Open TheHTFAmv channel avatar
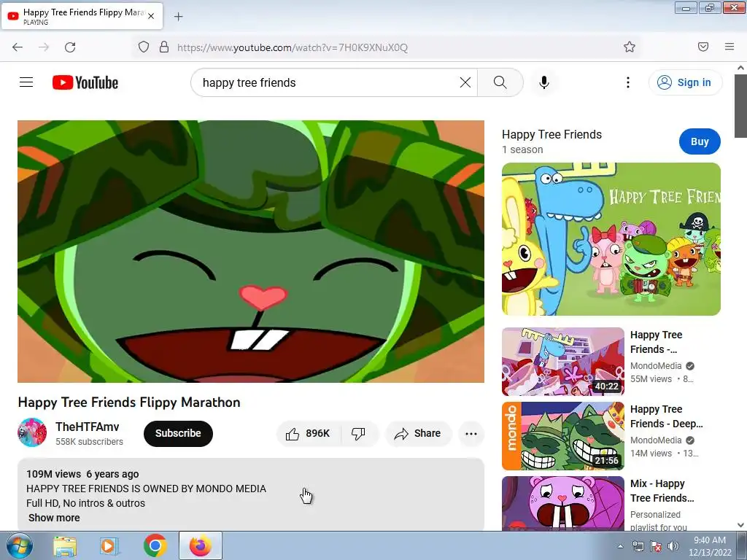Viewport: 747px width, 560px height. (32, 432)
